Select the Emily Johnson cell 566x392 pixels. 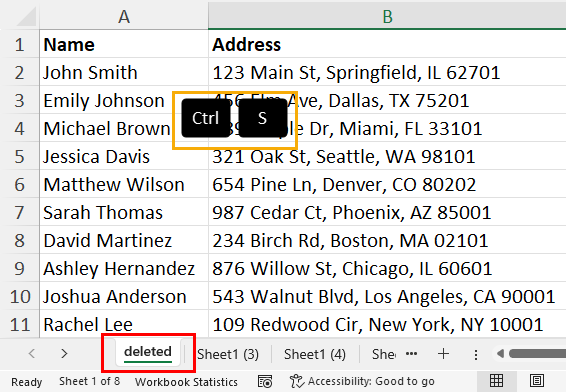tap(124, 100)
